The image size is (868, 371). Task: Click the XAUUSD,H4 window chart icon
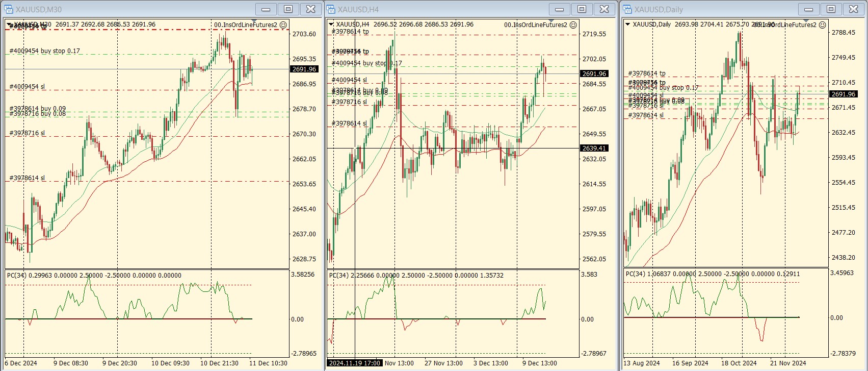tap(331, 9)
